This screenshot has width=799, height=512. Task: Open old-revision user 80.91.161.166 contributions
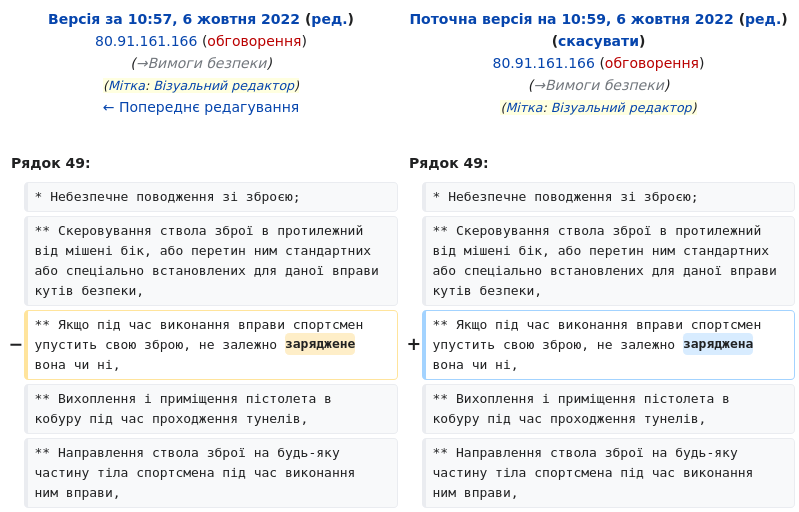pyautogui.click(x=146, y=41)
